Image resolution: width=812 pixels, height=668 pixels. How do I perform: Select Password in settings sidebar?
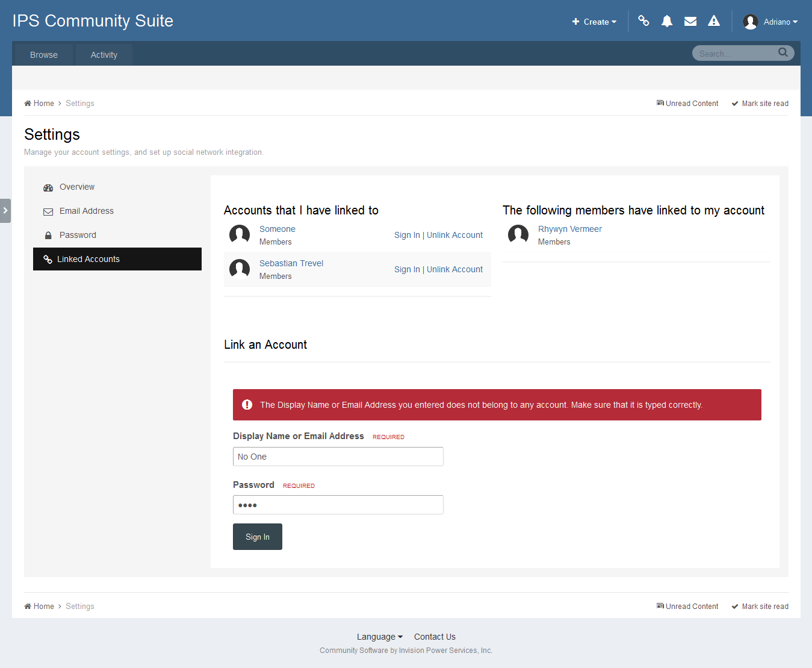(x=117, y=236)
